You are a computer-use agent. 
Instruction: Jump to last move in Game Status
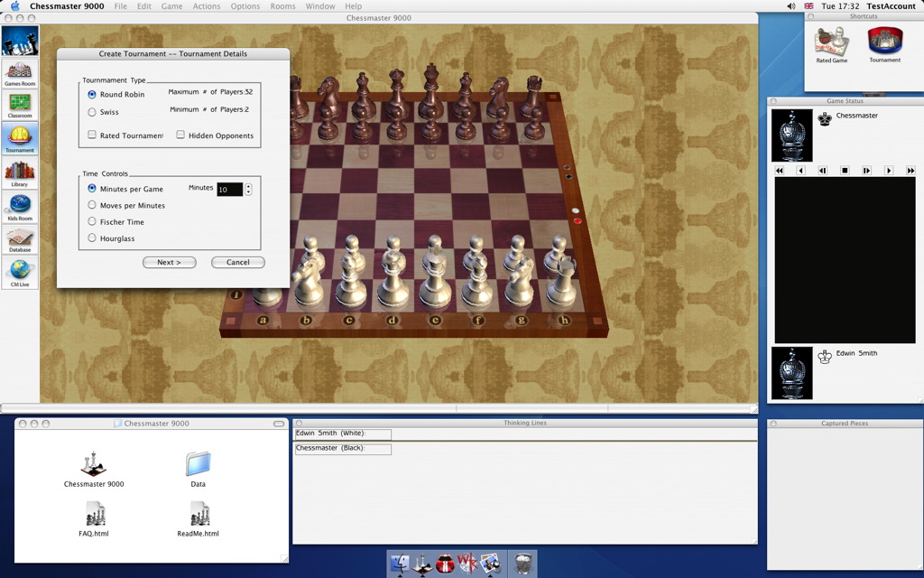tap(910, 171)
